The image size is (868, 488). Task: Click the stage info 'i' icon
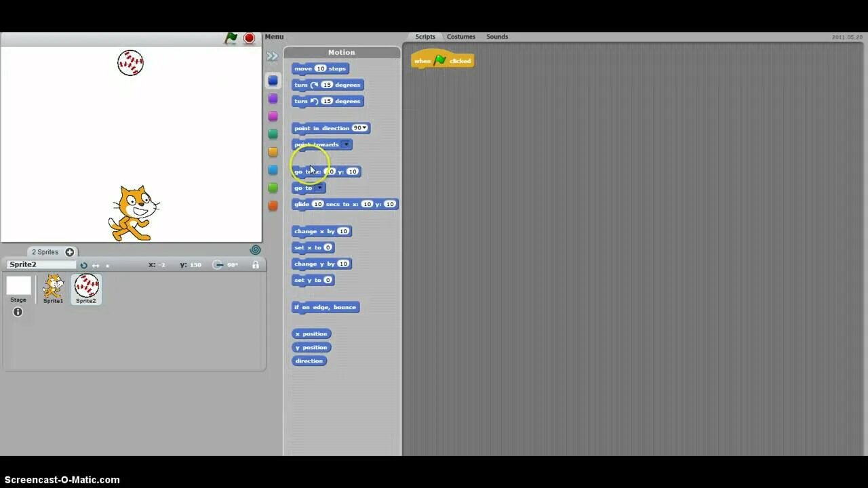click(18, 312)
